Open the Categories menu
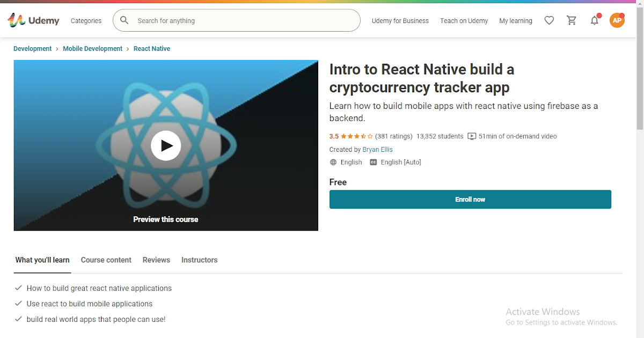The image size is (644, 338). [x=86, y=20]
